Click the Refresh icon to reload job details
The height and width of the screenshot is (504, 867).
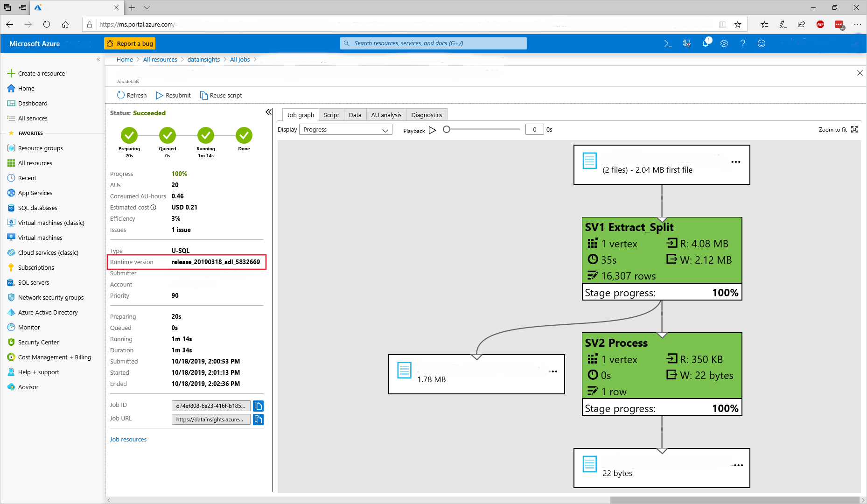click(122, 95)
